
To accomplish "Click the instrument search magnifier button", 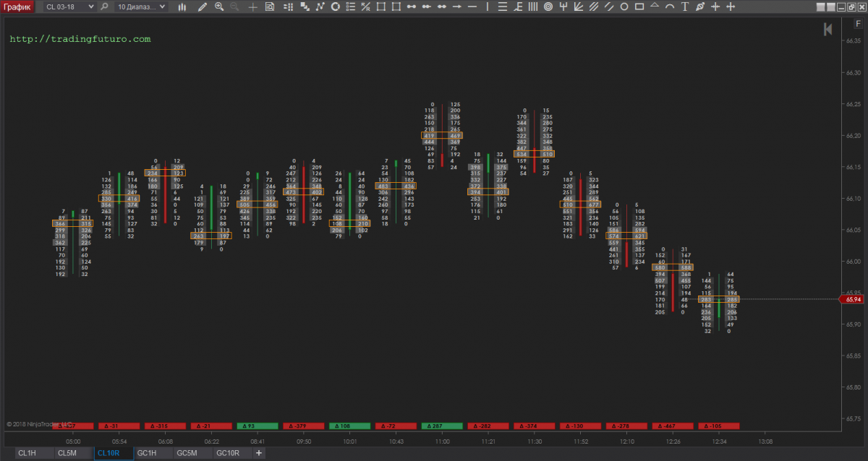I will (105, 7).
